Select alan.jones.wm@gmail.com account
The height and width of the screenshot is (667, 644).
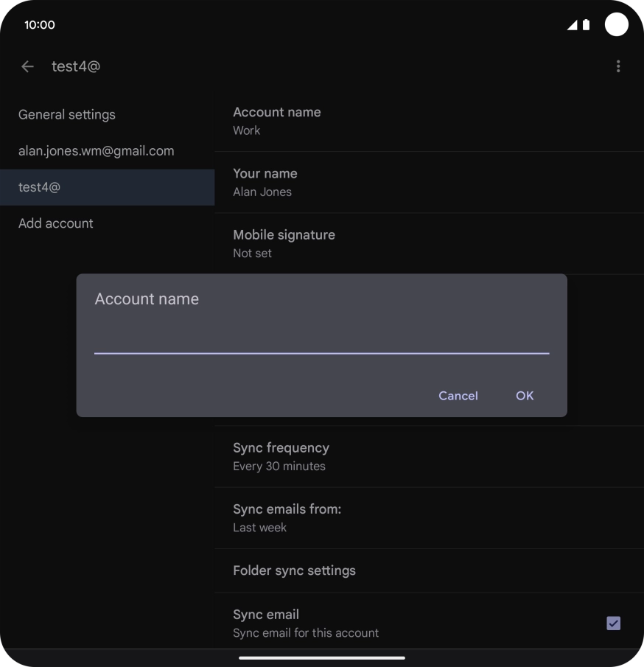click(x=97, y=151)
